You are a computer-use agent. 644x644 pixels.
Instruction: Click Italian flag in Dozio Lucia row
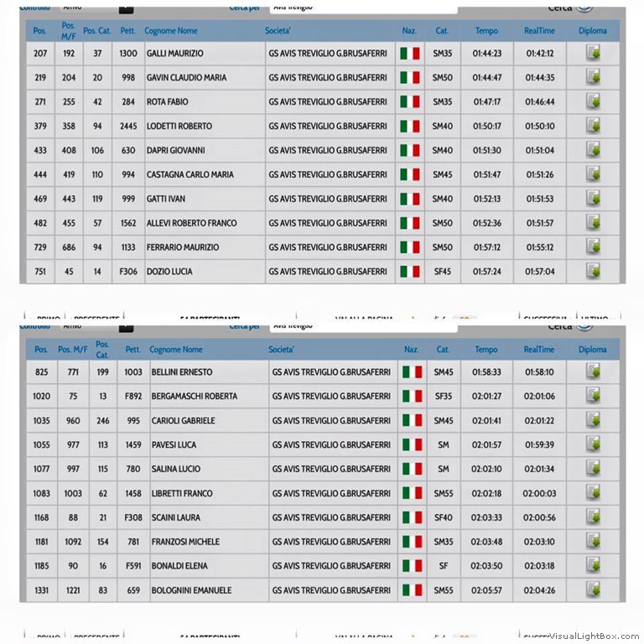pos(410,272)
